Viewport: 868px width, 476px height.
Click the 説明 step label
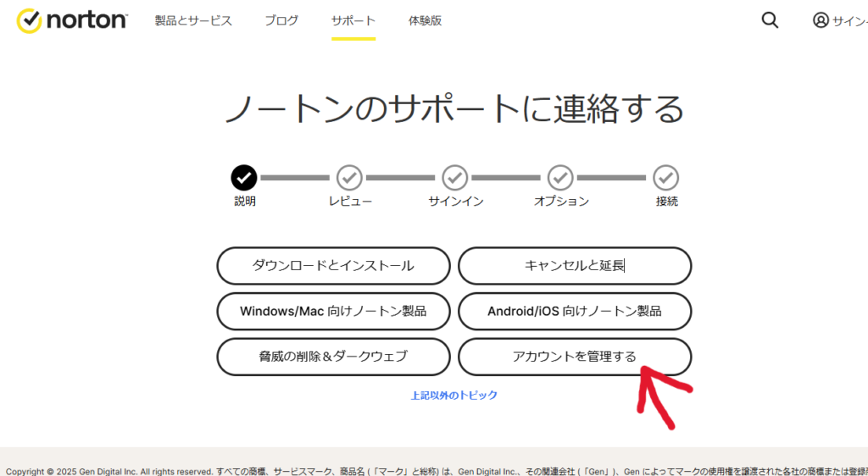coord(245,202)
